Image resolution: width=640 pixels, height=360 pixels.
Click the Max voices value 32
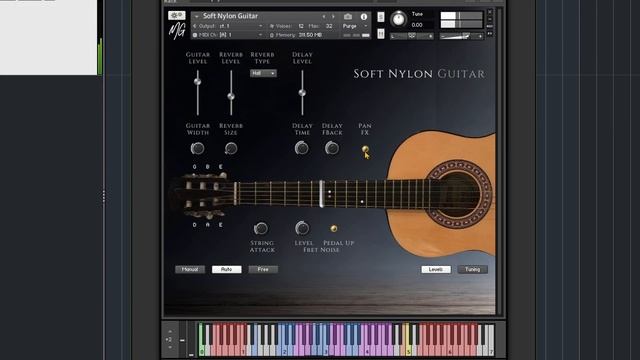[x=329, y=26]
